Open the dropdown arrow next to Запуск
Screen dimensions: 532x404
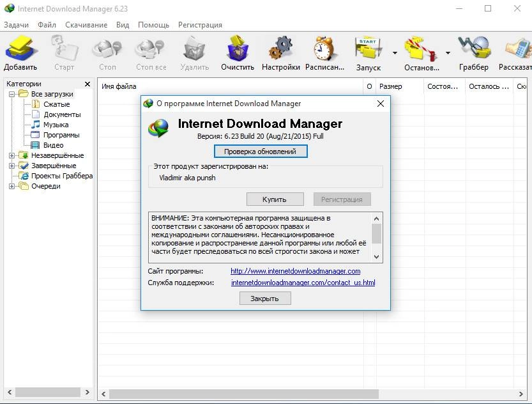click(x=395, y=53)
